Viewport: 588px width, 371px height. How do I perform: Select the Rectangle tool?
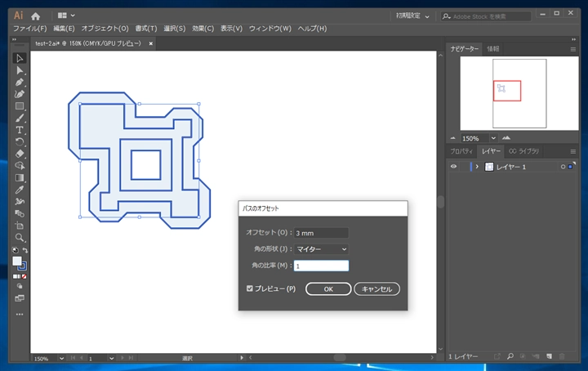(x=20, y=106)
